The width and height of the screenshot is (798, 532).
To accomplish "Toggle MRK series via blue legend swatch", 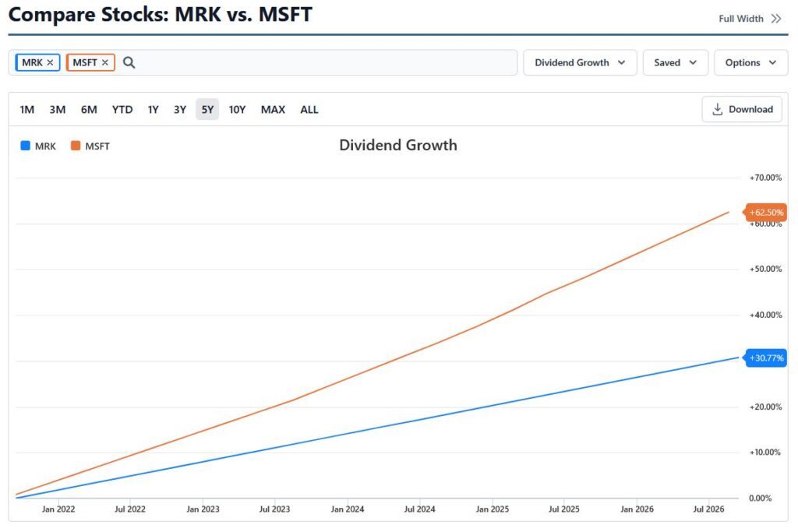I will [x=26, y=146].
